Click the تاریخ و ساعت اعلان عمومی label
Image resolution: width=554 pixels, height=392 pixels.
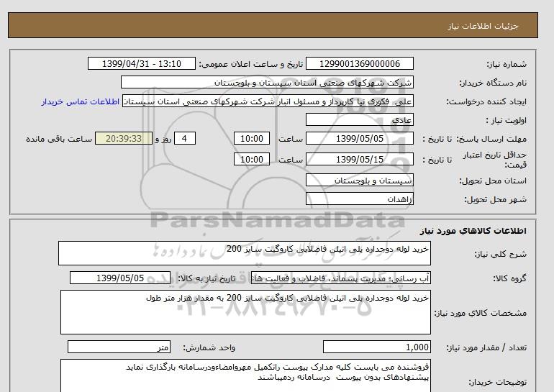click(x=251, y=64)
